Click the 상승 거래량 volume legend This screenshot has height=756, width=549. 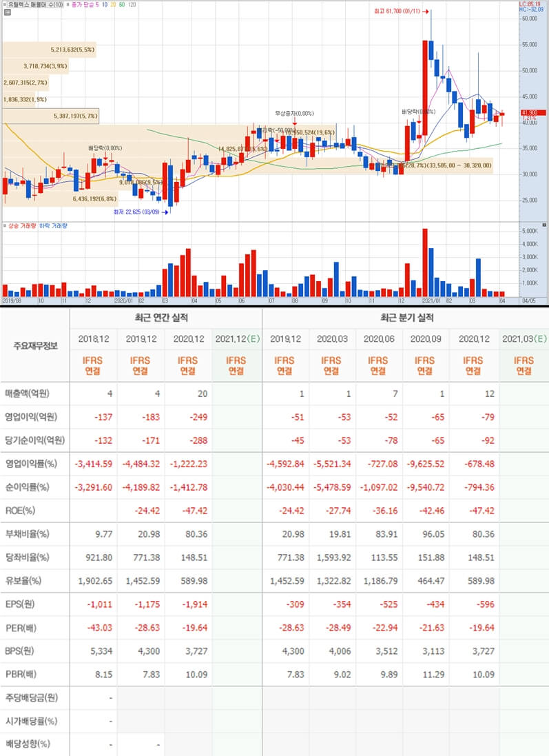click(21, 225)
